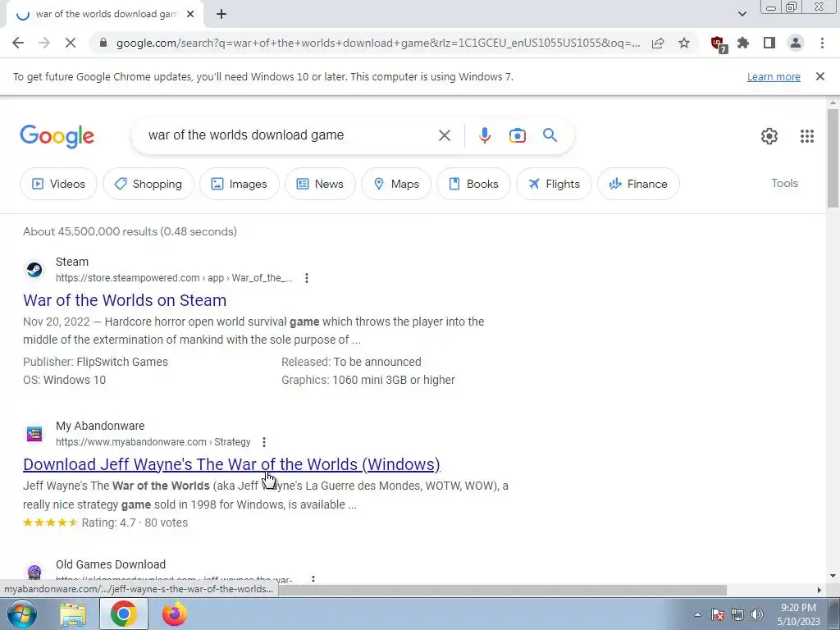The height and width of the screenshot is (630, 840).
Task: Clear the search box text
Action: 444,135
